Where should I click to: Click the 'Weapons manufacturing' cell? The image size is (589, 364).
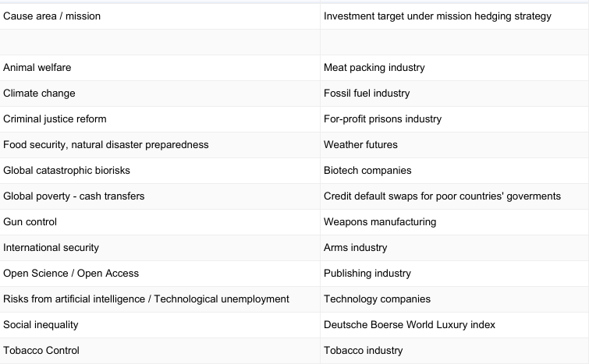click(x=380, y=222)
